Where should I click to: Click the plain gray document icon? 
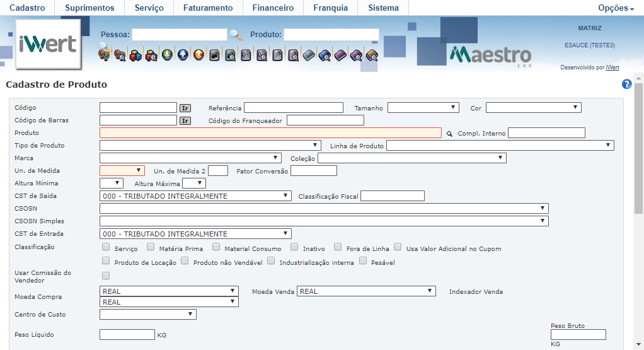tap(277, 55)
